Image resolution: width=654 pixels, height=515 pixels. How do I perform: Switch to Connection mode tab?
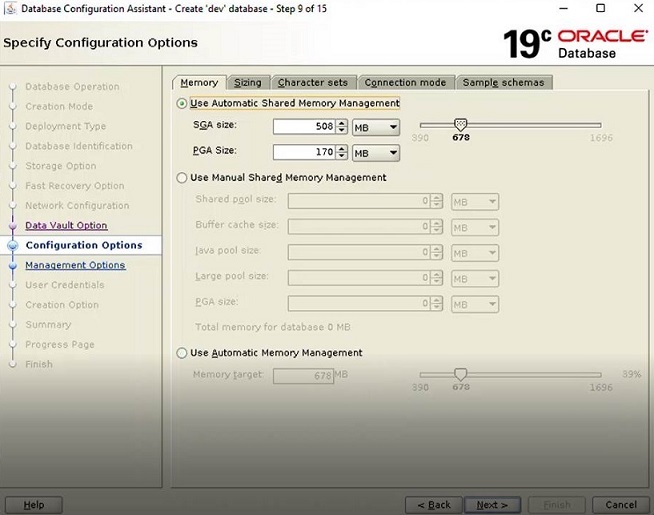click(x=405, y=83)
